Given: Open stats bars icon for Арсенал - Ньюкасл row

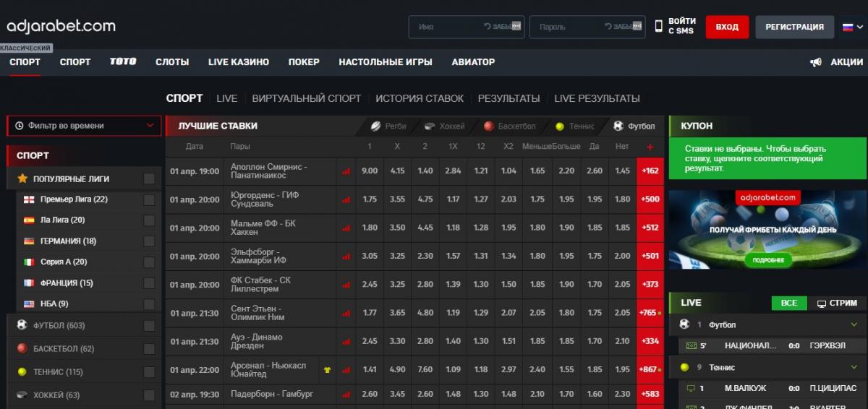Looking at the screenshot, I should 346,370.
